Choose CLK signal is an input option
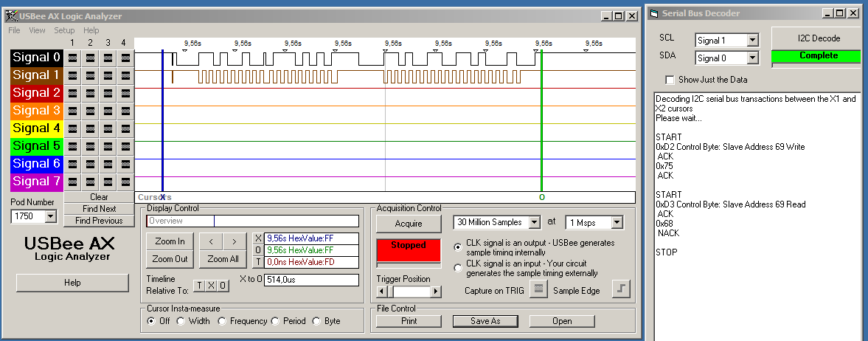Viewport: 868px width, 341px height. click(x=458, y=268)
